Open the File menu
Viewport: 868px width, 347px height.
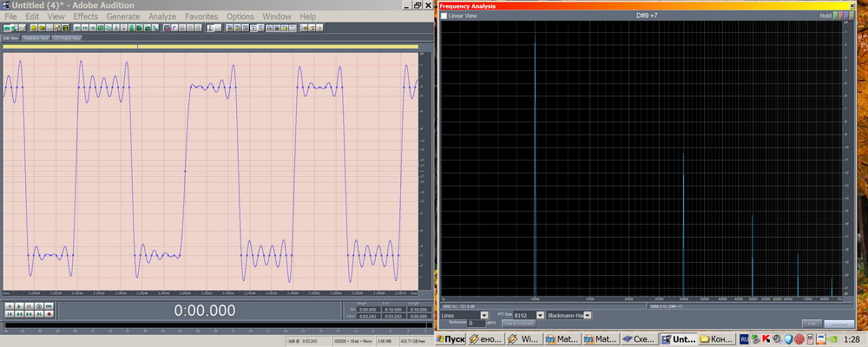10,16
